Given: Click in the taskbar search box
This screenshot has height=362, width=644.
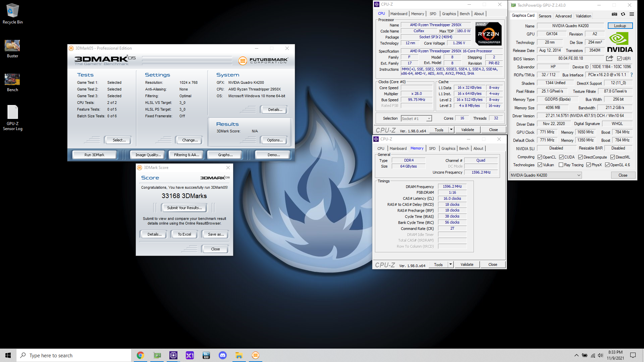Looking at the screenshot, I should coord(74,355).
